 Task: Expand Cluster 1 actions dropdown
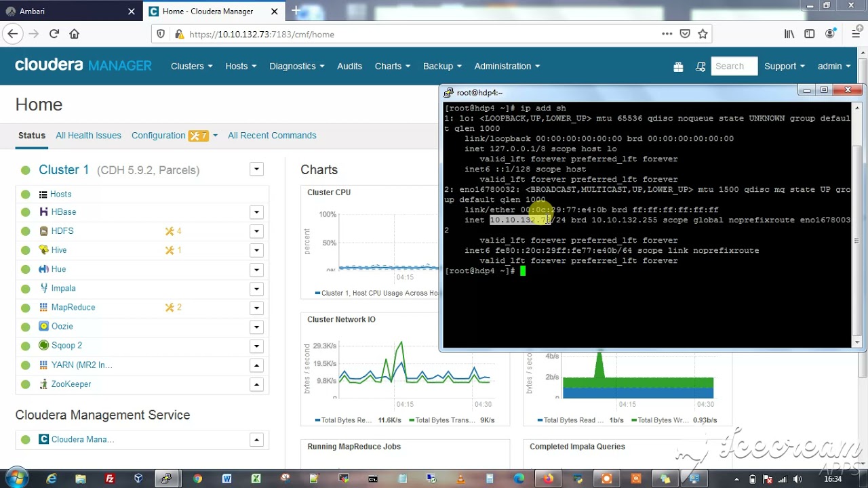(x=256, y=169)
